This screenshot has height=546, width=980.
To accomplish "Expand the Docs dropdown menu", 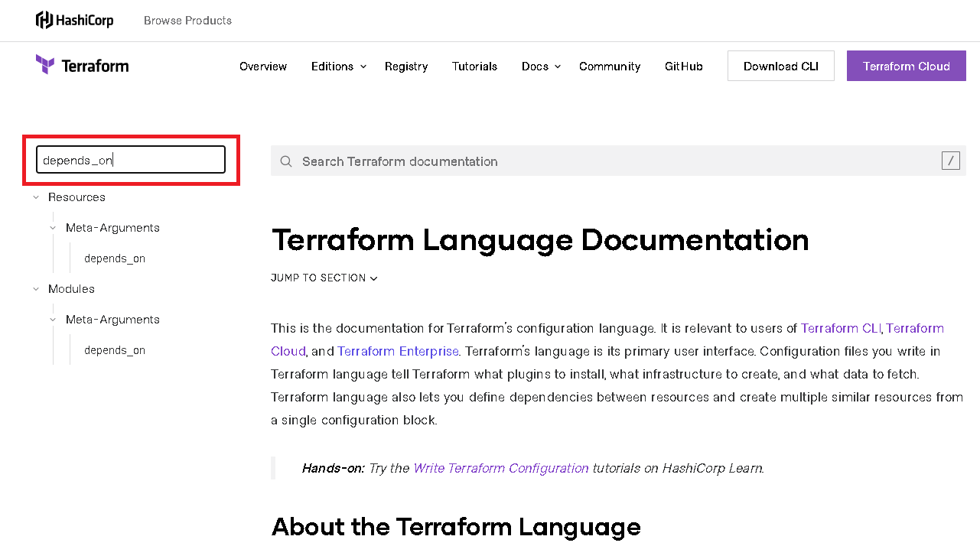I will [x=542, y=67].
